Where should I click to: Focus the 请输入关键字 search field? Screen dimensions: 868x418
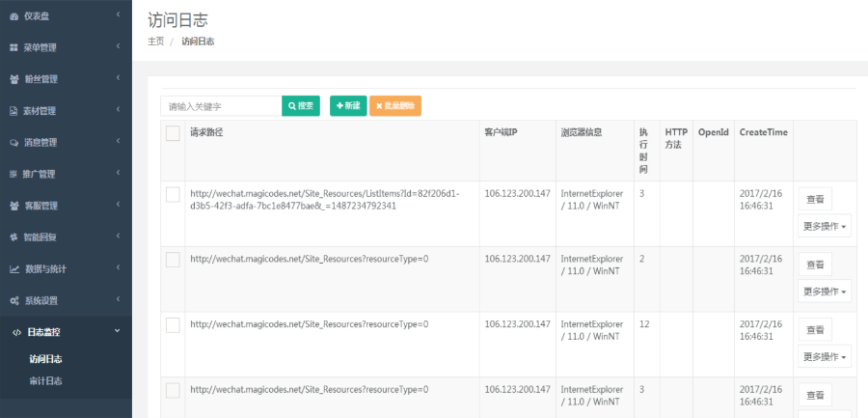pyautogui.click(x=221, y=106)
